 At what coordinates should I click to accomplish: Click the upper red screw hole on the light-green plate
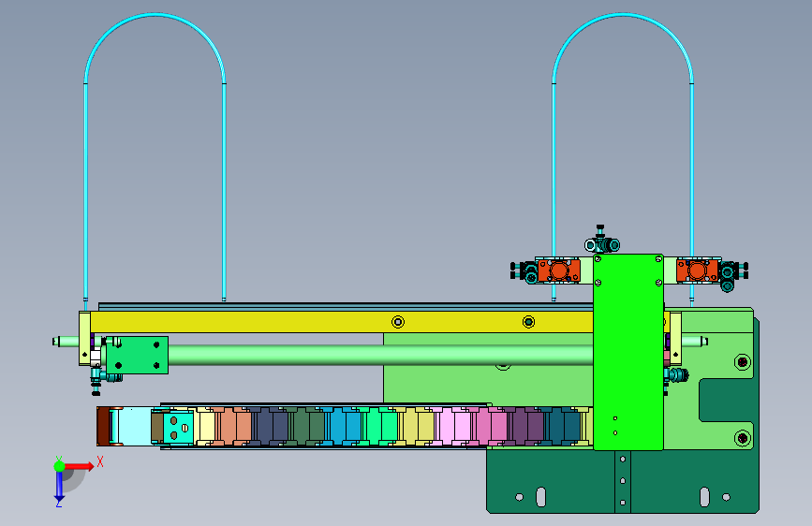coord(743,361)
